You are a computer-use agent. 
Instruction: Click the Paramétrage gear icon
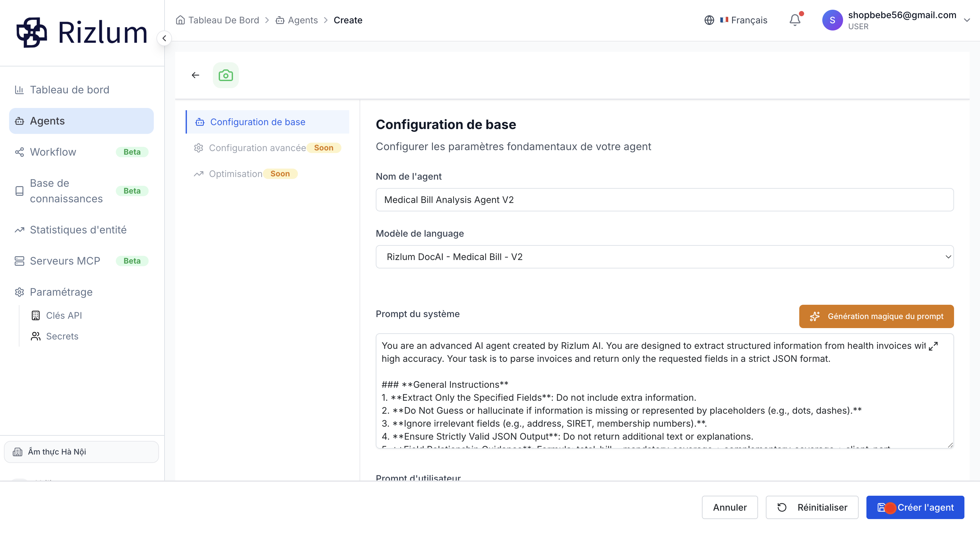19,292
